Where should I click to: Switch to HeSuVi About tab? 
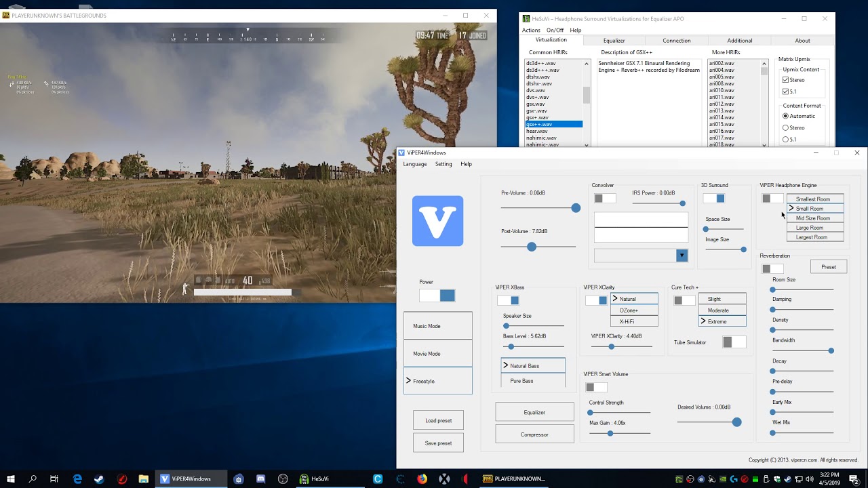point(802,41)
